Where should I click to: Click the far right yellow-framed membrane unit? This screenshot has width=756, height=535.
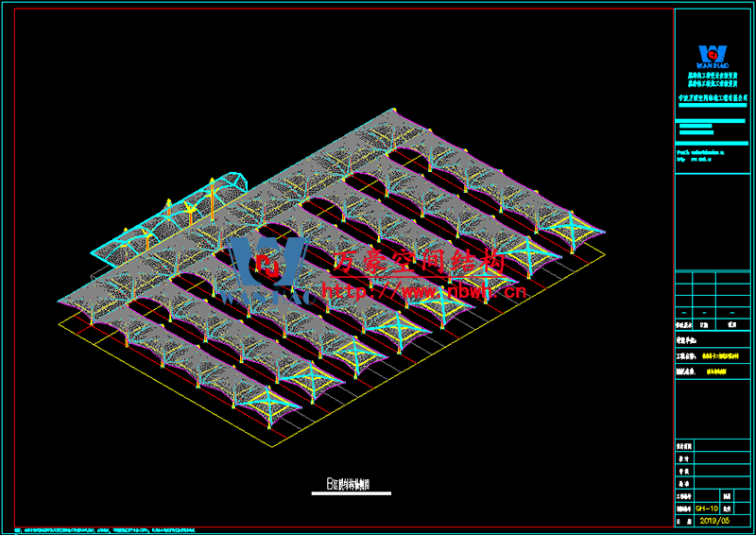572,227
